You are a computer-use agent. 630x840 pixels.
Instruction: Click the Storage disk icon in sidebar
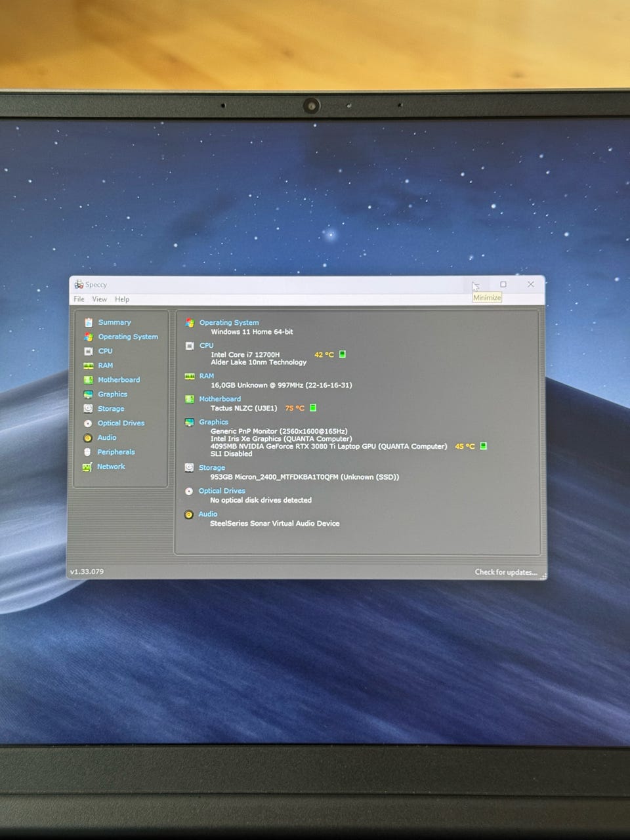(x=88, y=408)
